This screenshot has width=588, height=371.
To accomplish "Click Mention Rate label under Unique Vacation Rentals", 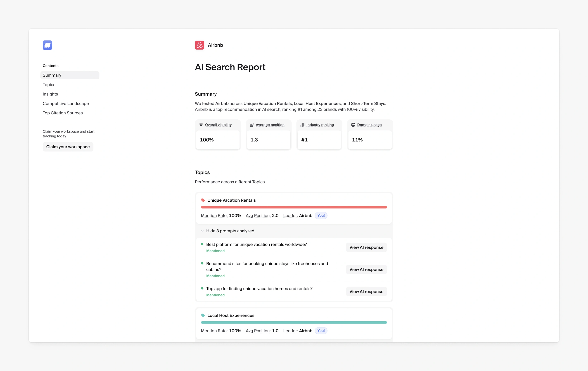I will click(214, 216).
